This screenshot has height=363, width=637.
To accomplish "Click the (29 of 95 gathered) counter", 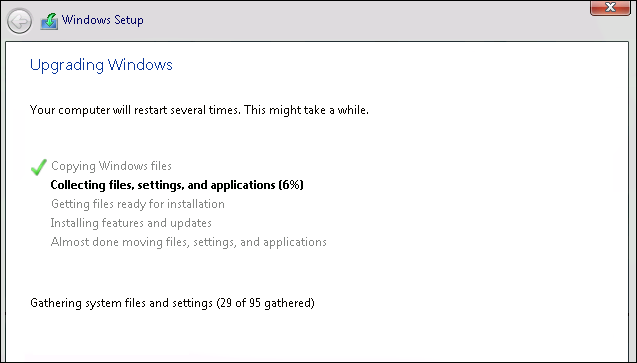I will click(x=266, y=303).
